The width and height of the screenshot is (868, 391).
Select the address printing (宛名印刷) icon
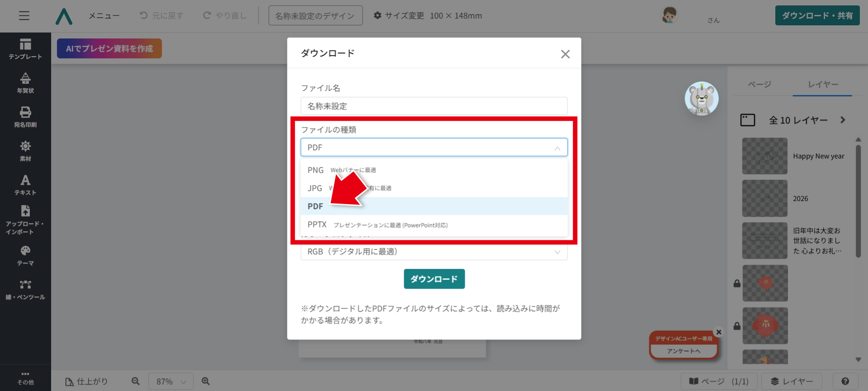coord(25,117)
